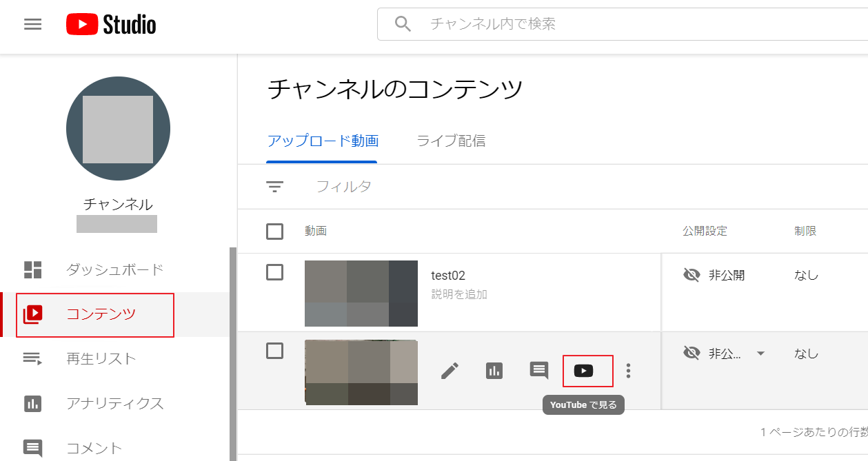
Task: Click the YouTube Studio logo
Action: [x=111, y=25]
